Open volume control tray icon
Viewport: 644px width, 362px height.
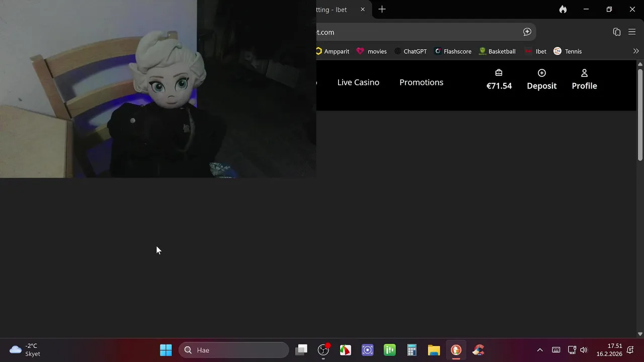pyautogui.click(x=584, y=350)
